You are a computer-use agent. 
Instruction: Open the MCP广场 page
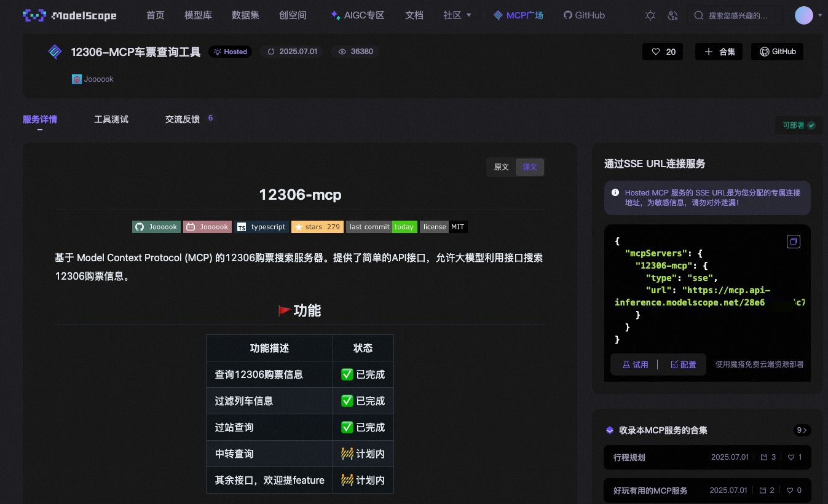518,15
